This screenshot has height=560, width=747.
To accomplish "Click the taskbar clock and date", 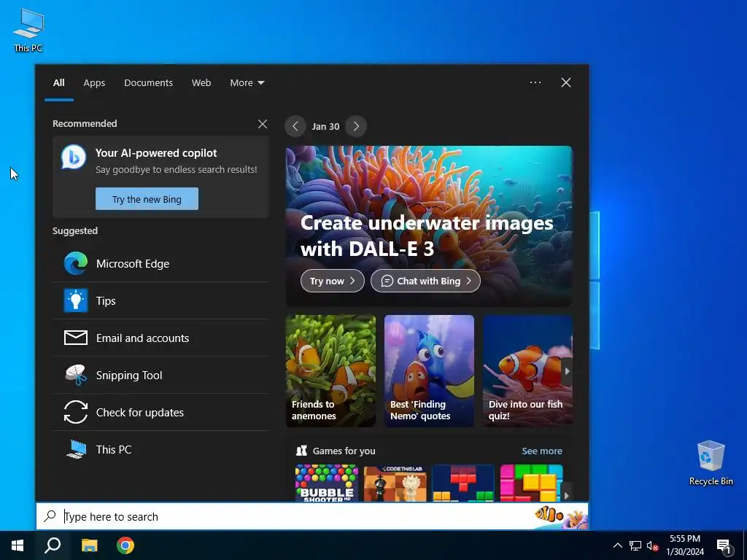I will (x=684, y=545).
